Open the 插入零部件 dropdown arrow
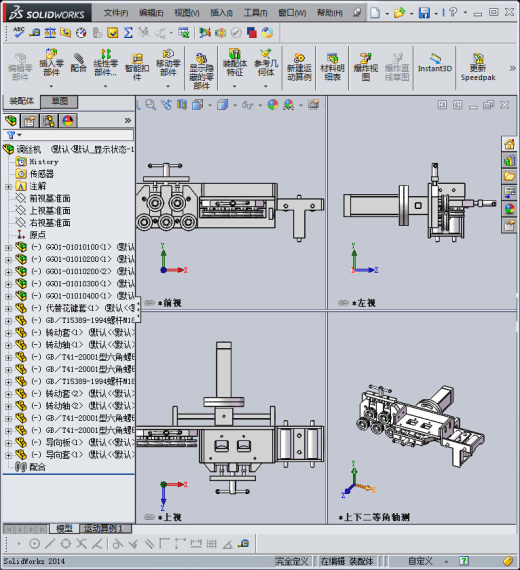The width and height of the screenshot is (520, 570). click(x=51, y=86)
